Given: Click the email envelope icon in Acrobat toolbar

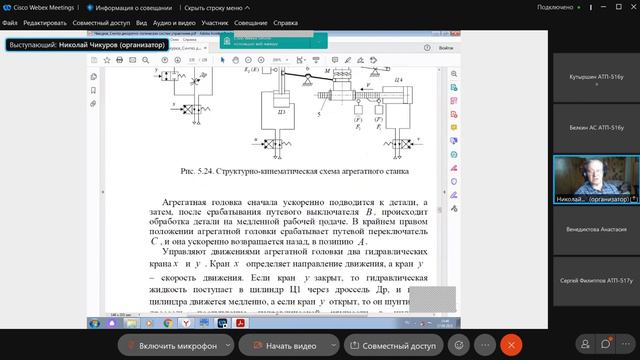Looking at the screenshot, I should click(133, 60).
